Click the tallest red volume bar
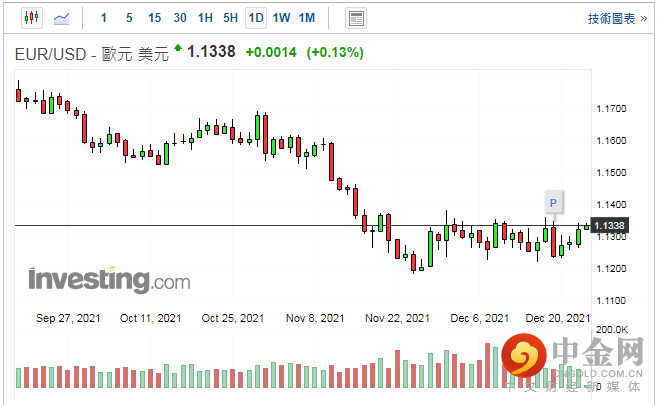 (x=488, y=366)
